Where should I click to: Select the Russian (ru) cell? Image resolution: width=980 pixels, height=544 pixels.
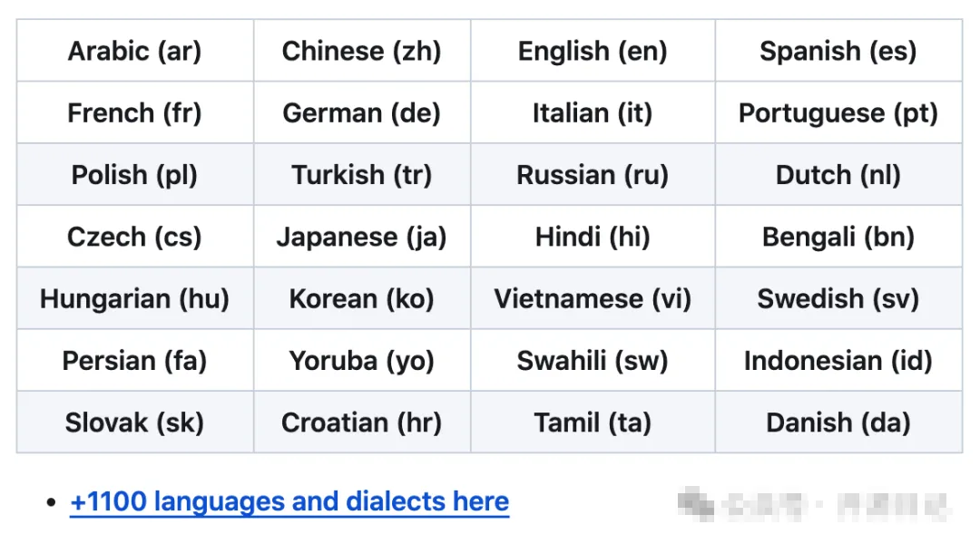click(593, 174)
